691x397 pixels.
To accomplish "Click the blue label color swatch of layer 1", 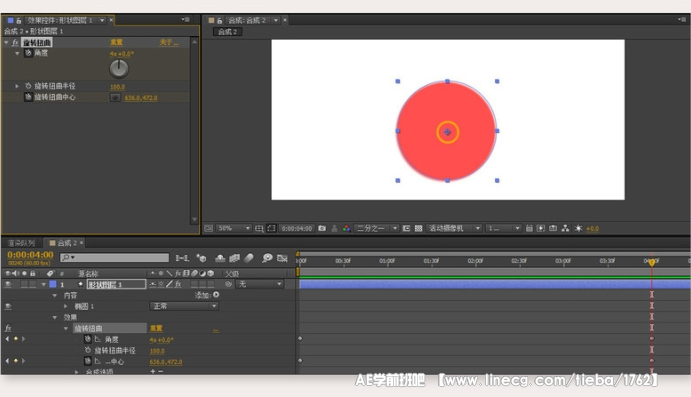I will tap(53, 284).
